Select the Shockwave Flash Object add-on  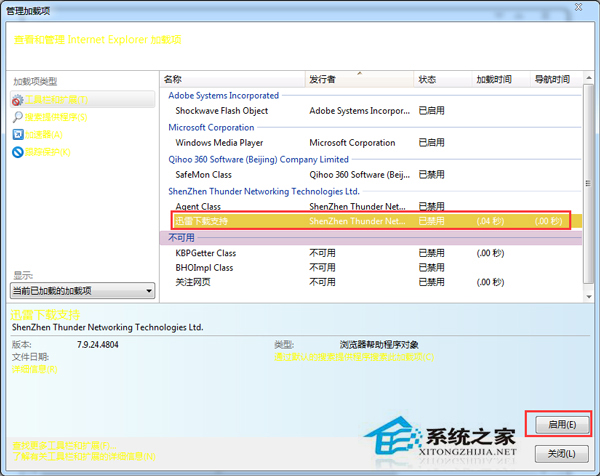click(x=221, y=110)
